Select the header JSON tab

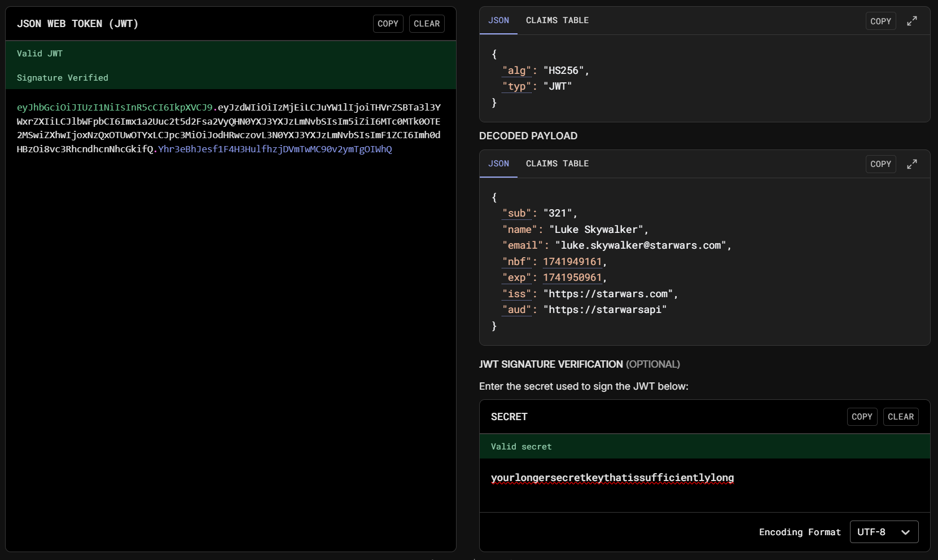pyautogui.click(x=498, y=20)
